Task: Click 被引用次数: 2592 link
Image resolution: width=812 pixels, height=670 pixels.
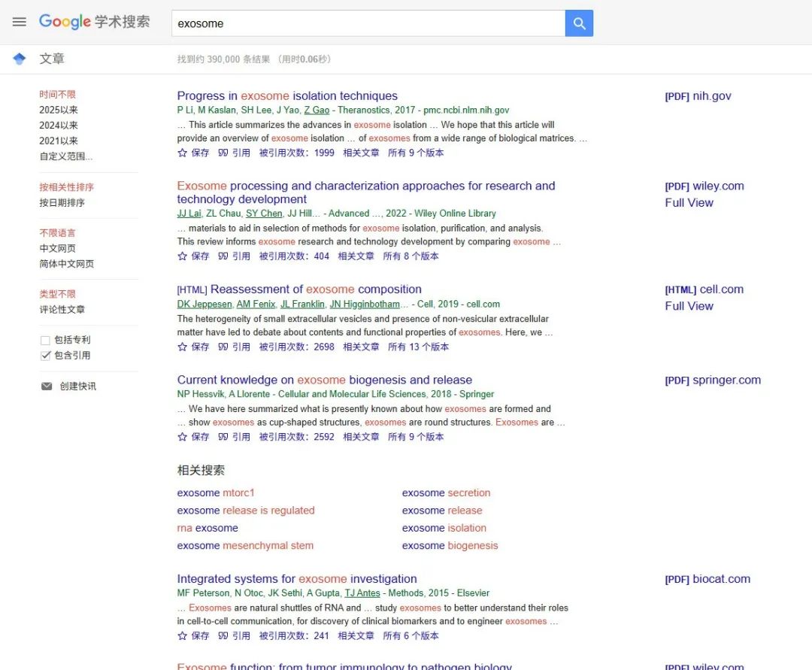Action: coord(297,436)
